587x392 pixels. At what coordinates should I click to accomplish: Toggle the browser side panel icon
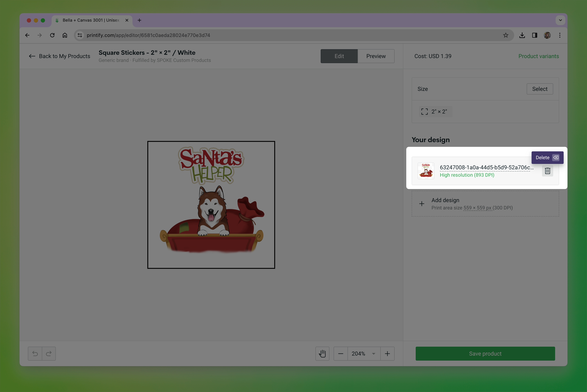pyautogui.click(x=535, y=35)
